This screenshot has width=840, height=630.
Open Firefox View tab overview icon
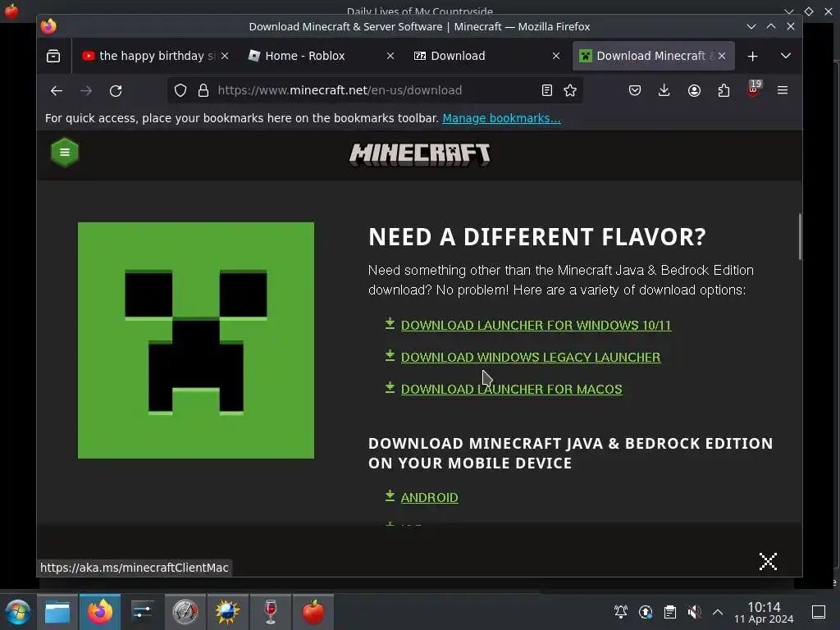[x=53, y=56]
